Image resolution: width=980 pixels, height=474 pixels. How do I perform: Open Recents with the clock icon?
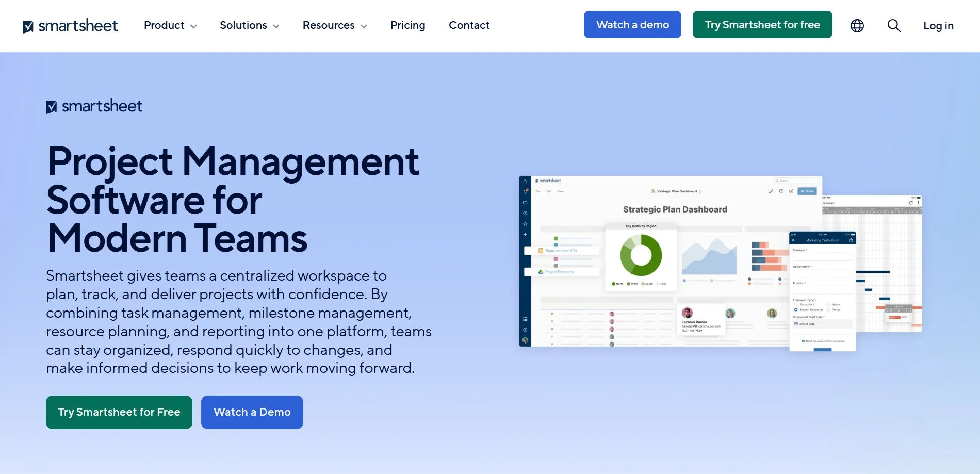[525, 213]
